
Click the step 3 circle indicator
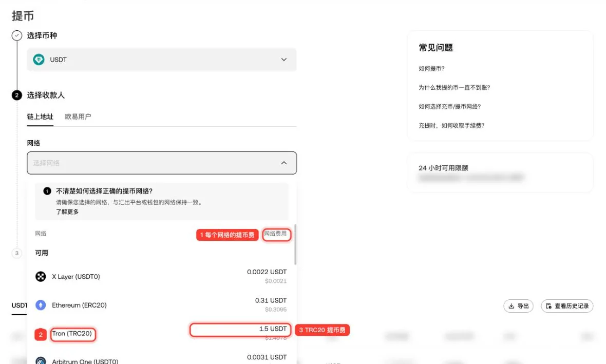click(16, 253)
